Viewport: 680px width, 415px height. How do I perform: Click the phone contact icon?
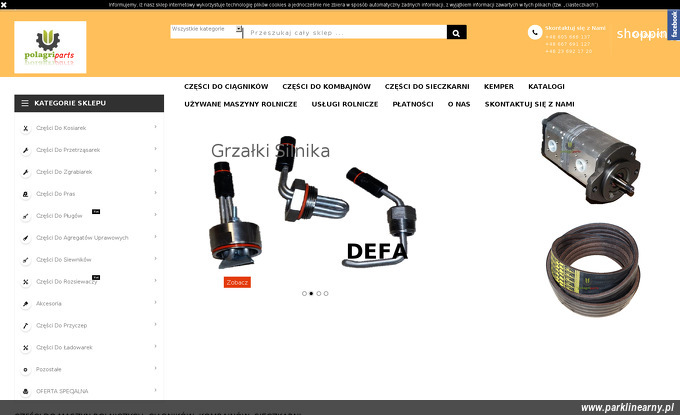pyautogui.click(x=535, y=32)
